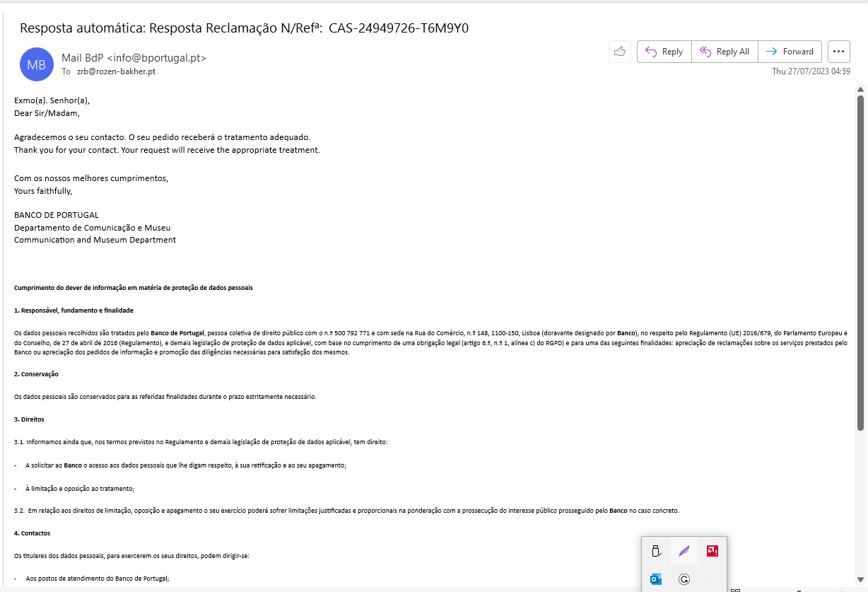Click 'Cumprimento do dever de informação' heading
This screenshot has width=868, height=592.
coord(133,288)
